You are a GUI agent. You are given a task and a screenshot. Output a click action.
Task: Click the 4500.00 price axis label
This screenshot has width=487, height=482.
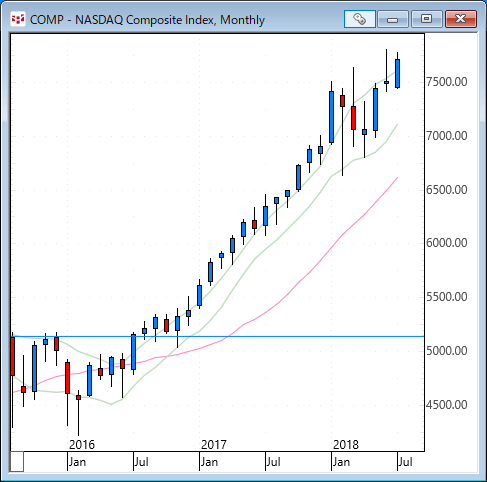(x=447, y=405)
